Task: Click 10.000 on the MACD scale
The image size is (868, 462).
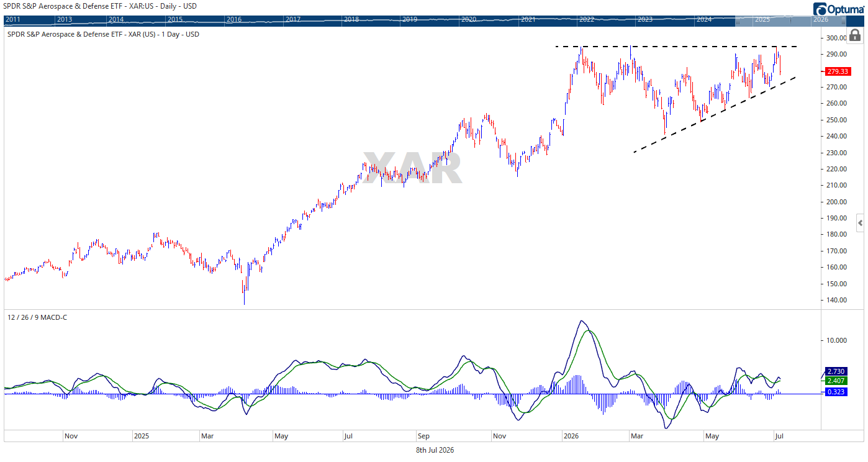Action: 837,340
